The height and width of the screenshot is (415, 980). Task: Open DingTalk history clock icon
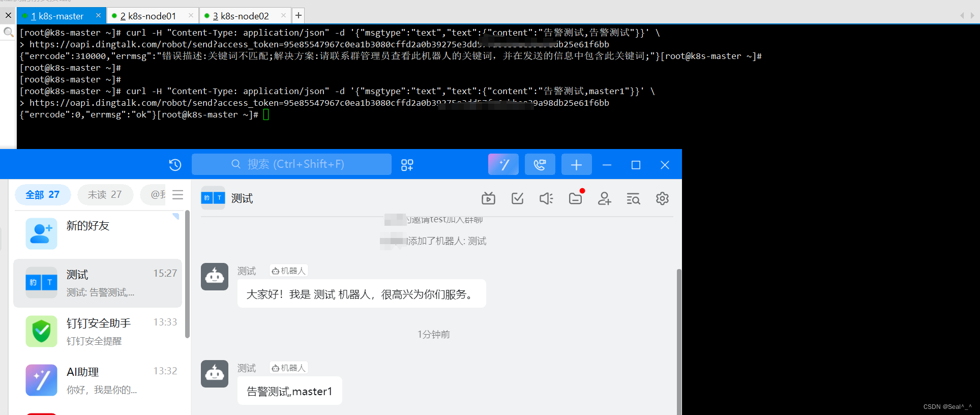tap(175, 165)
